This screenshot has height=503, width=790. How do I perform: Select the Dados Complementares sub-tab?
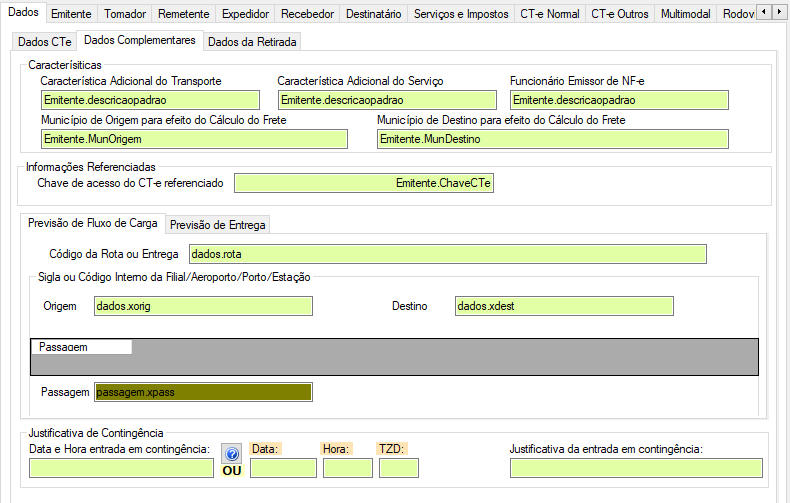tap(140, 40)
